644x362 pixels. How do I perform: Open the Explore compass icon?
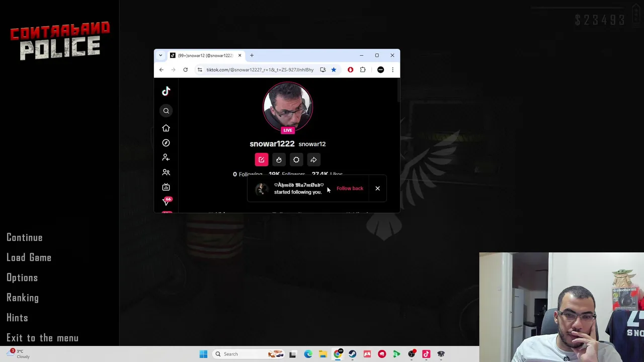(166, 143)
